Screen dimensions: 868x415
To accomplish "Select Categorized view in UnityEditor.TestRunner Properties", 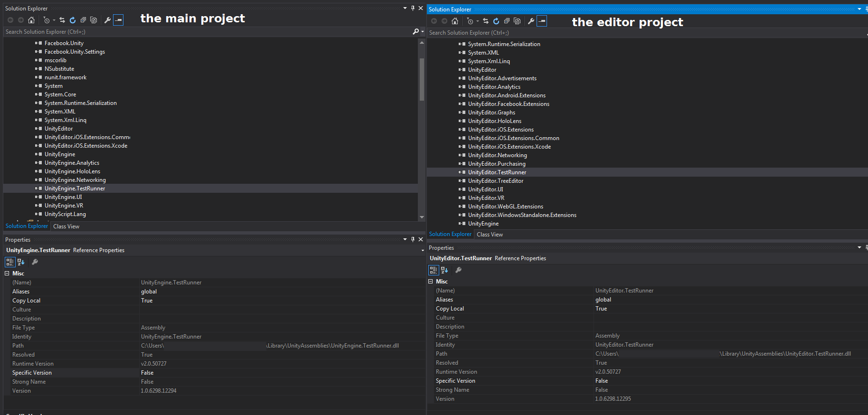I will tap(434, 270).
